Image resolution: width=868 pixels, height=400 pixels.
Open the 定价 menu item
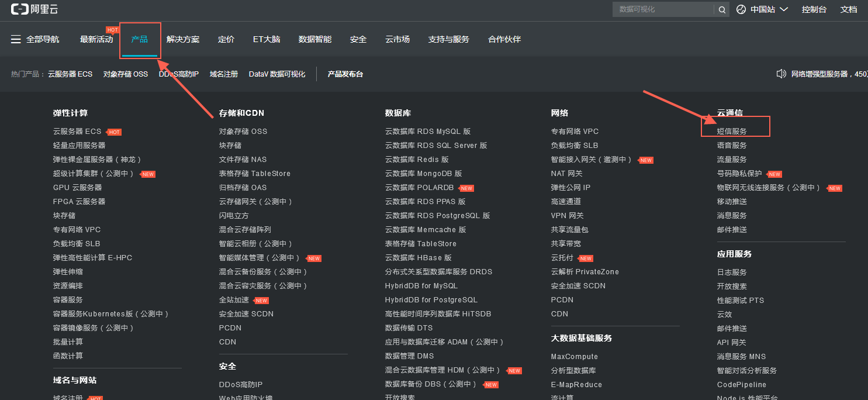tap(226, 39)
